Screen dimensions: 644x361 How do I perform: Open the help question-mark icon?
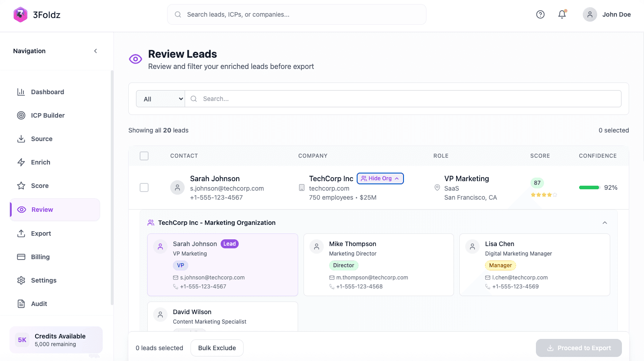point(540,14)
